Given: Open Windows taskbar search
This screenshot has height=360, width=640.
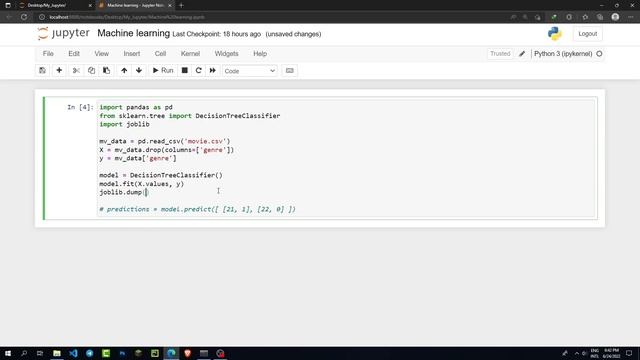Looking at the screenshot, I should click(24, 353).
